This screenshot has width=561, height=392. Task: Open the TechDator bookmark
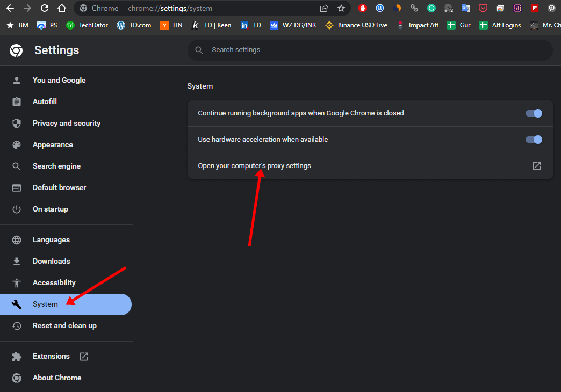tap(87, 25)
